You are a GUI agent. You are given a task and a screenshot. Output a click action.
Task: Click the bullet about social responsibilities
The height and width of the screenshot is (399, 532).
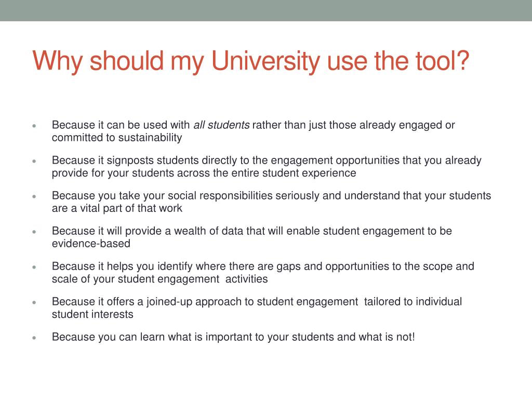point(271,202)
